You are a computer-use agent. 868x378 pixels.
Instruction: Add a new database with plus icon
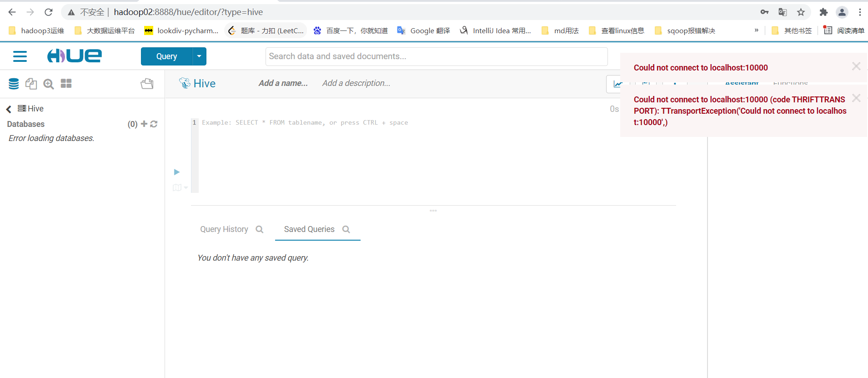coord(144,124)
